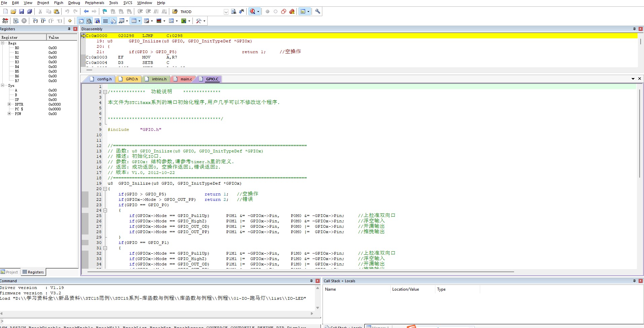Open the Debug menu
The width and height of the screenshot is (644, 328).
point(74,3)
